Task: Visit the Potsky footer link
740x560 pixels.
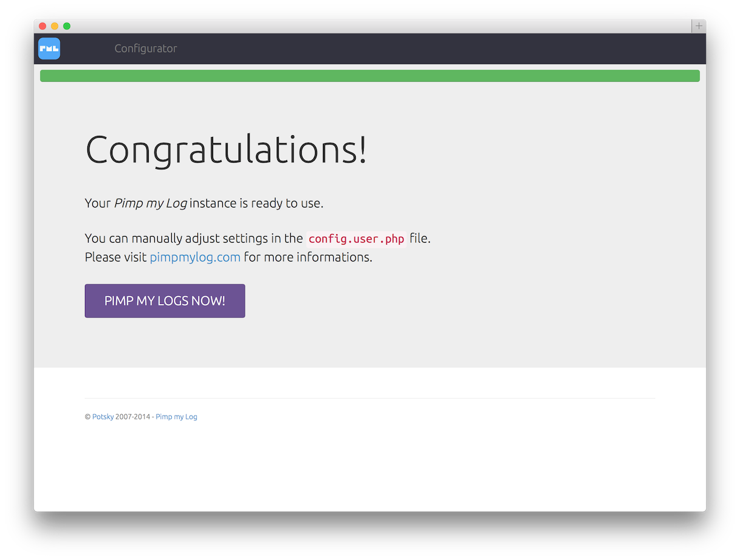Action: point(103,417)
